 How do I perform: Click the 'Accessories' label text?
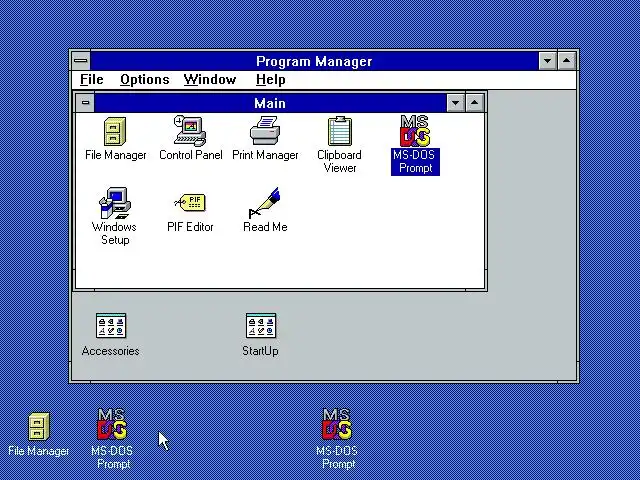111,351
